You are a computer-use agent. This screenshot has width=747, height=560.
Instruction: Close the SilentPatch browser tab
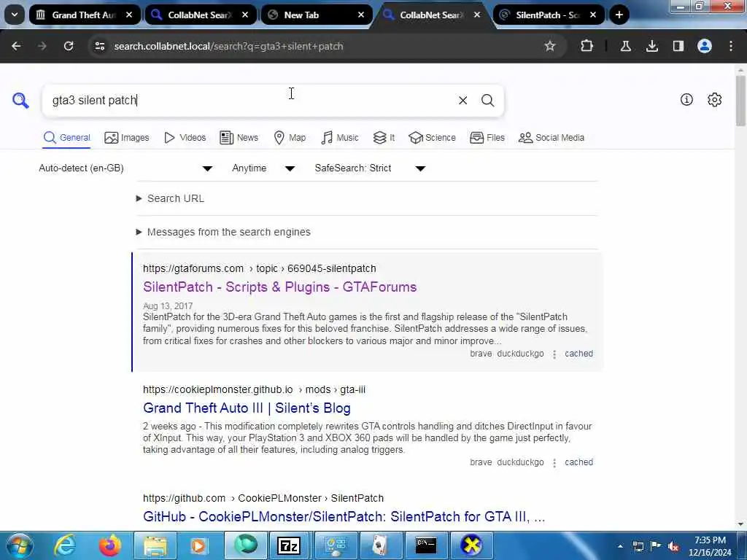[593, 15]
